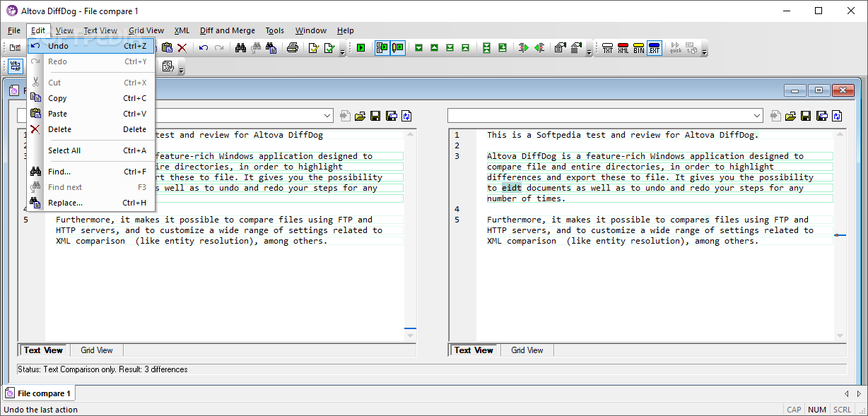The width and height of the screenshot is (868, 416).
Task: Click the Make Current Difference icon
Action: point(502,47)
